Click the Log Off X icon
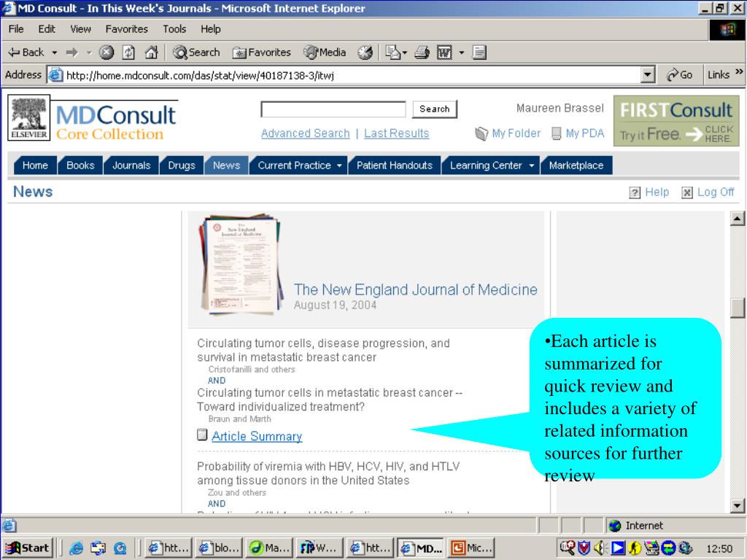Screen dimensions: 747x560 687,192
